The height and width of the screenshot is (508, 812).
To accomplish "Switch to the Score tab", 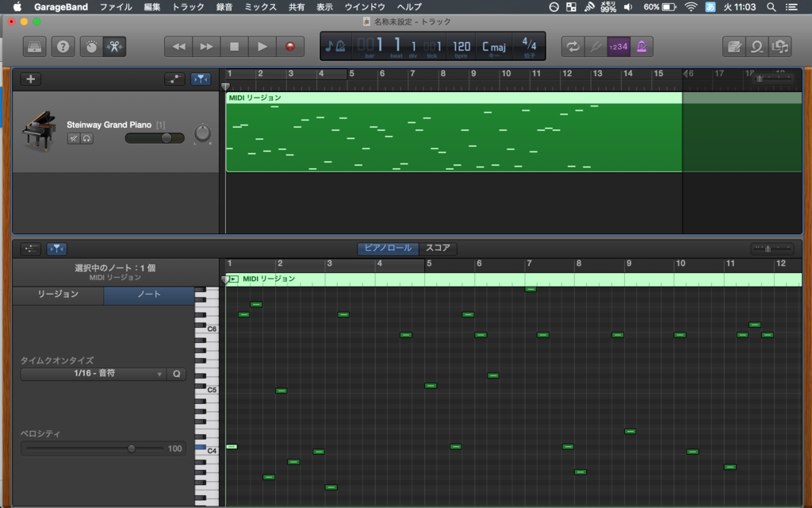I will coord(438,248).
